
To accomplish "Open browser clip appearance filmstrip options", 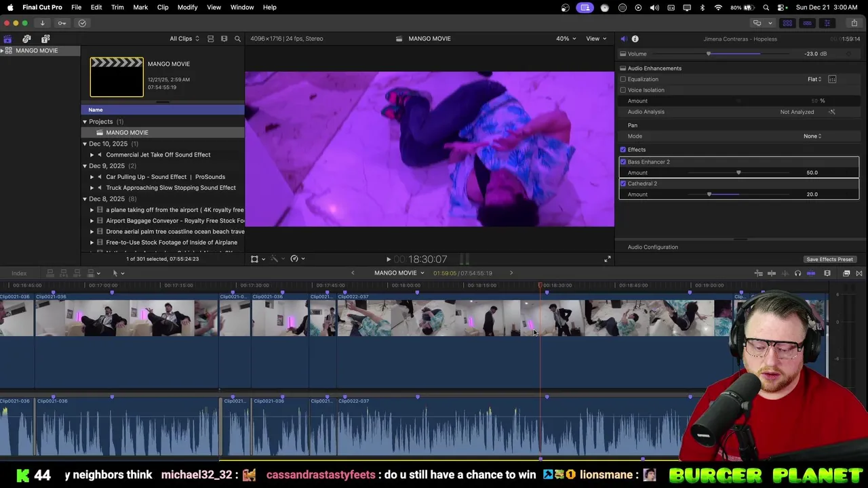I will pyautogui.click(x=224, y=39).
